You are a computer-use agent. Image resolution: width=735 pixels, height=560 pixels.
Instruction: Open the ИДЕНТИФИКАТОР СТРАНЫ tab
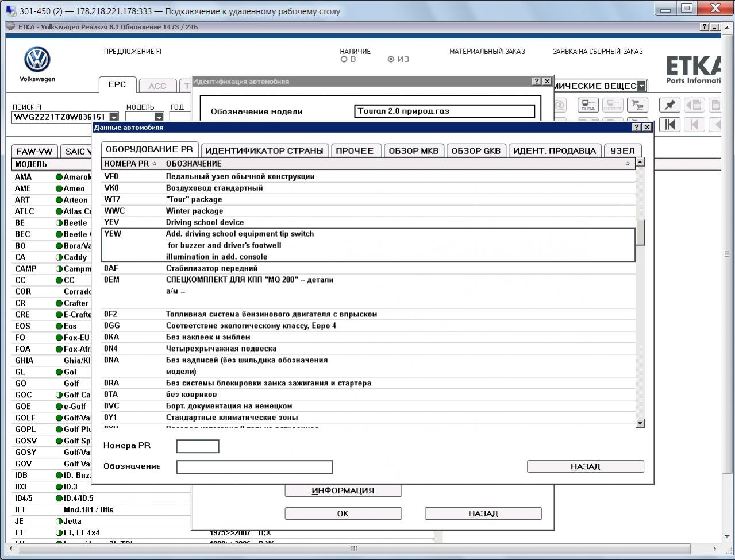(x=264, y=150)
